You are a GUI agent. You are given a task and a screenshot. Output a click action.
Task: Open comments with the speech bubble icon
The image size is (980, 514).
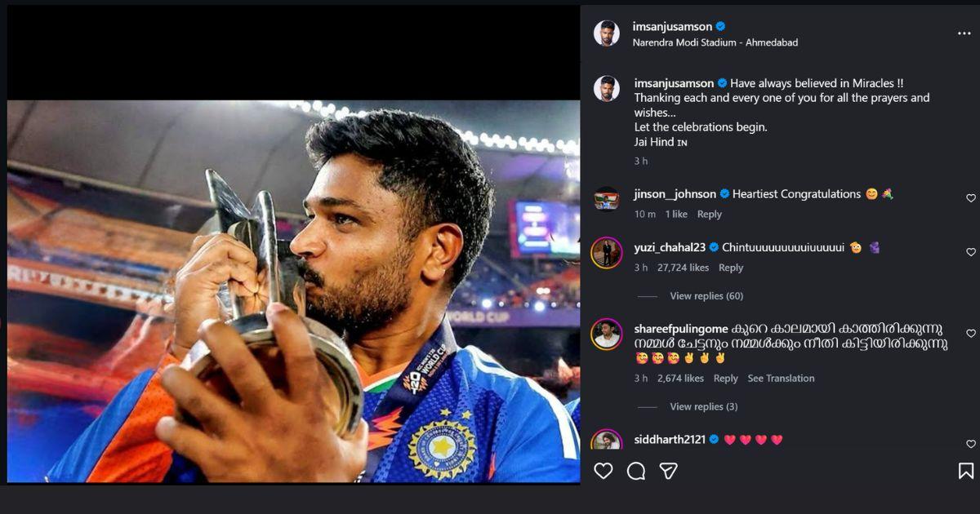coord(636,471)
